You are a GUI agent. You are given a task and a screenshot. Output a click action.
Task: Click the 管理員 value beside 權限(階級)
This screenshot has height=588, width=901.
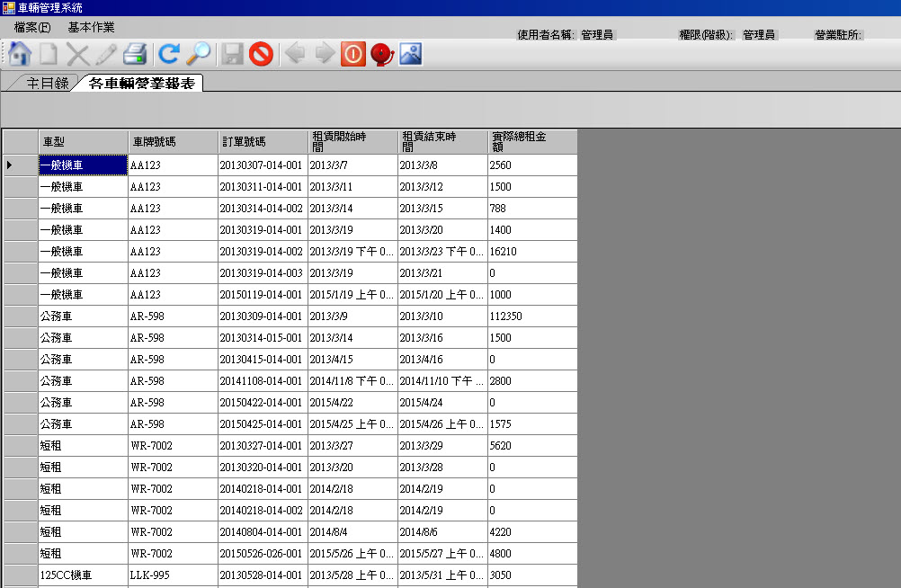[x=759, y=34]
